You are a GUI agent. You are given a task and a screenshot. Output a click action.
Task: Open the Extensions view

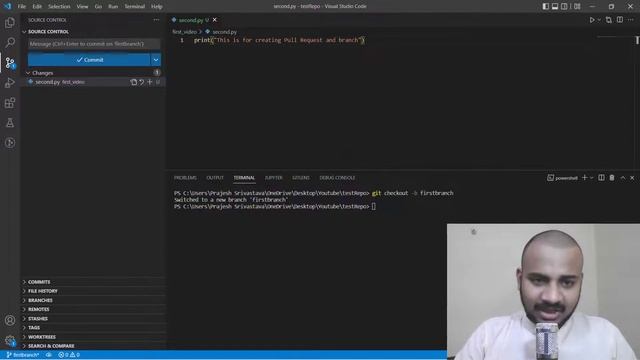pyautogui.click(x=10, y=103)
